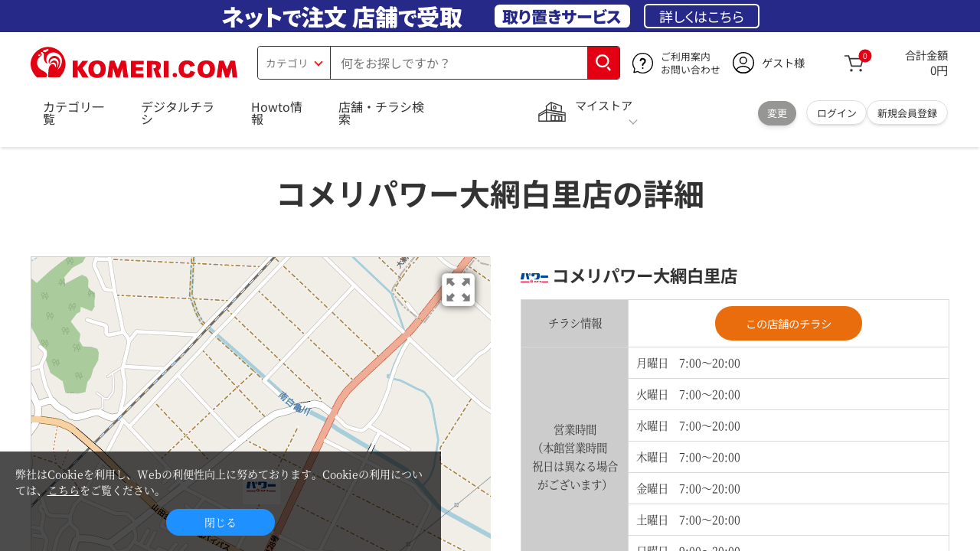980x551 pixels.
Task: Go to Howto情報 page
Action: 276,112
